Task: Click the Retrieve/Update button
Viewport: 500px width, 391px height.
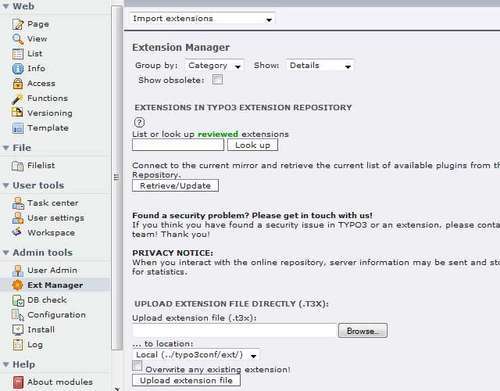Action: tap(175, 186)
